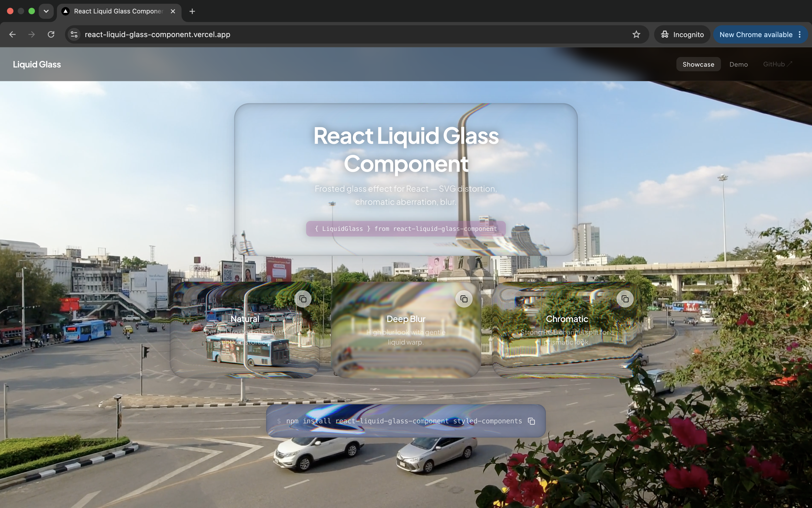Select the Chromatic glass preset card
The width and height of the screenshot is (812, 508).
[567, 330]
